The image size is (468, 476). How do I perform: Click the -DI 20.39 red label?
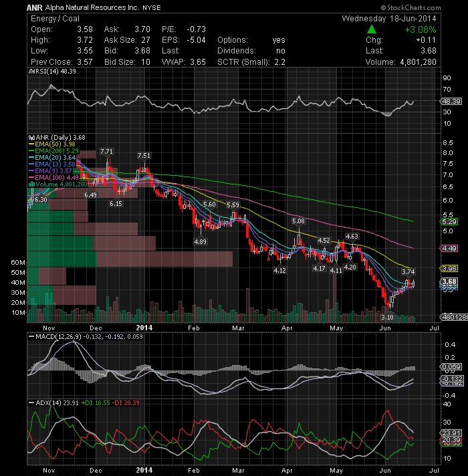click(126, 403)
